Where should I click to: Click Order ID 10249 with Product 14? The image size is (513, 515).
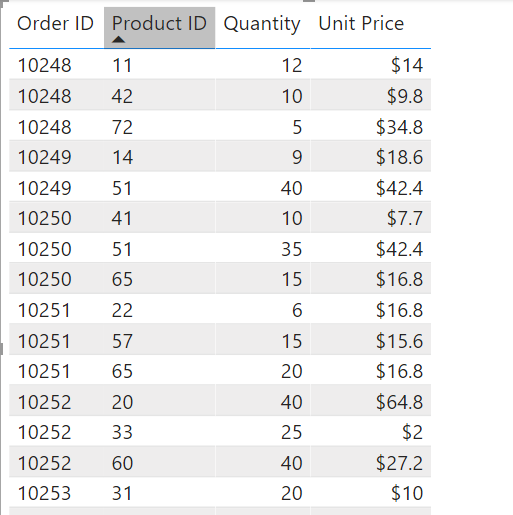pyautogui.click(x=56, y=157)
